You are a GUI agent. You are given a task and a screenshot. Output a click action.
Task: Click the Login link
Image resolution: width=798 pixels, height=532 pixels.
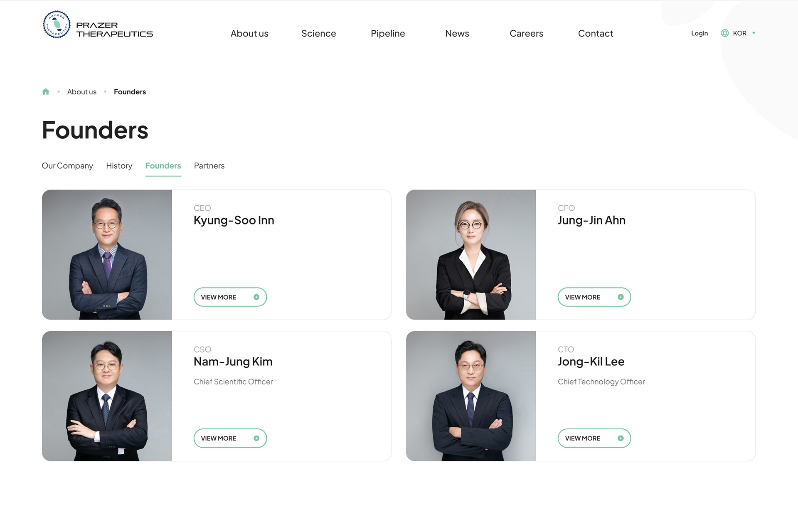[699, 33]
